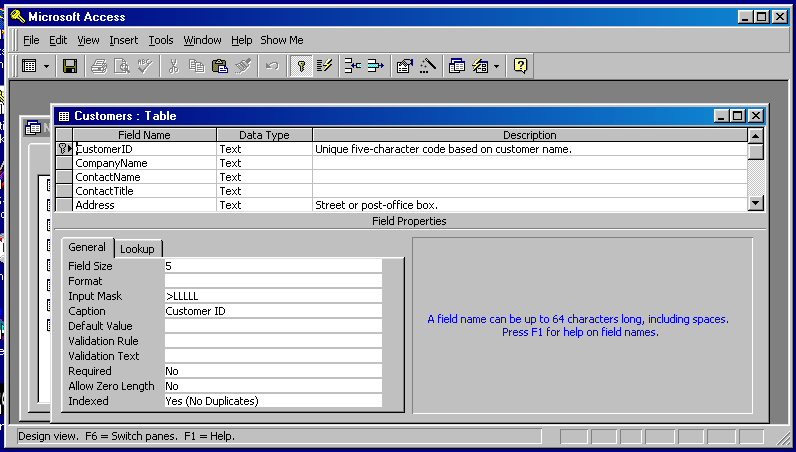This screenshot has width=796, height=452.
Task: Maximize the Customers table window
Action: coord(738,116)
